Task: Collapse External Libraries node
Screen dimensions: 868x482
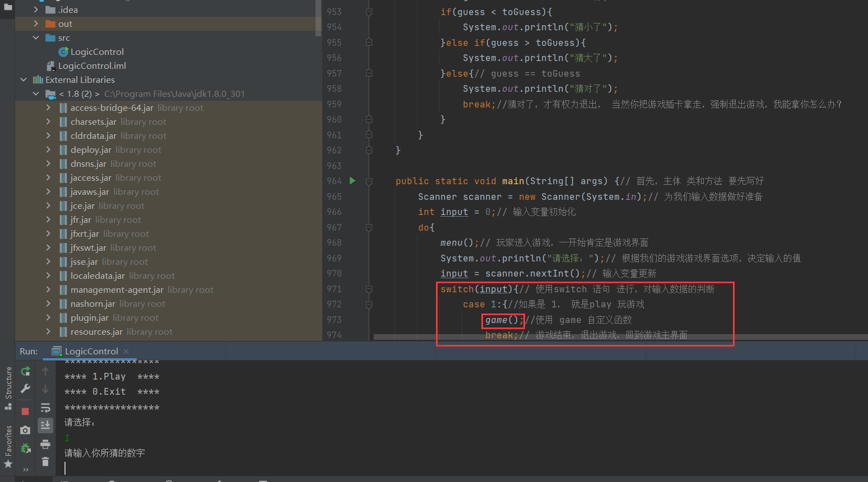Action: point(24,79)
